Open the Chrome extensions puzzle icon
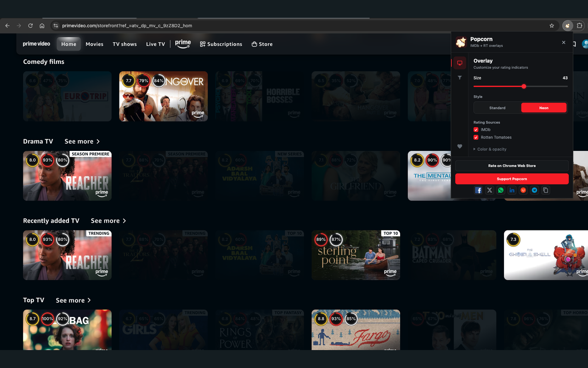588x368 pixels. click(x=580, y=26)
